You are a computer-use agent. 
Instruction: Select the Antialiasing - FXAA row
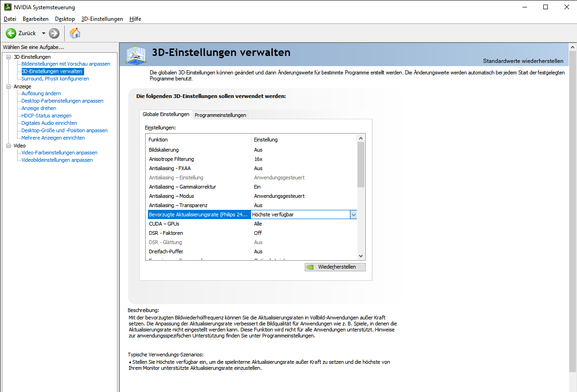(252, 168)
